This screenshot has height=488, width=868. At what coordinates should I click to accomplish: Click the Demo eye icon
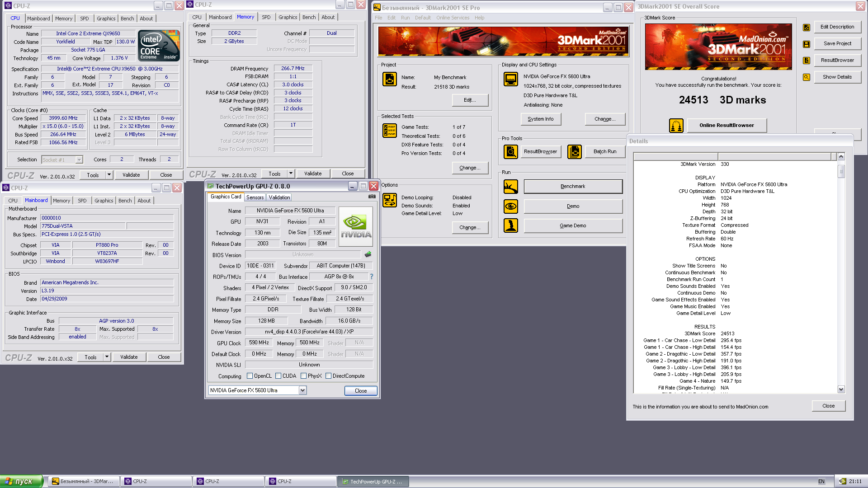click(511, 206)
